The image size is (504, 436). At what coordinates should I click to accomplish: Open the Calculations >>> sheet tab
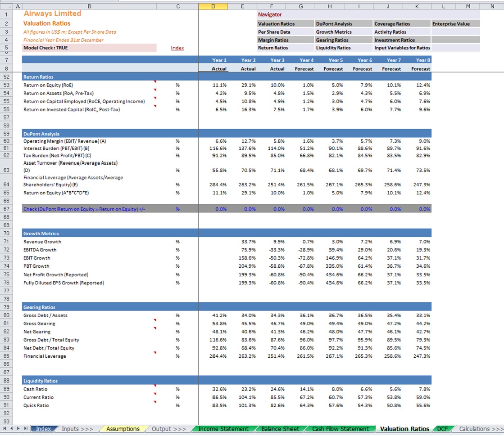pos(481,429)
